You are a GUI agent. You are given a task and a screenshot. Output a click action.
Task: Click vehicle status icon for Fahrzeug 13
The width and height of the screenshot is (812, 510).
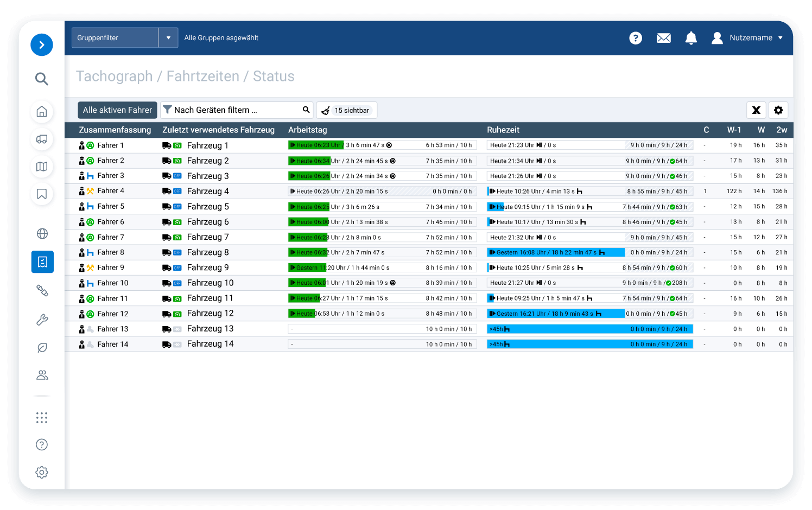pyautogui.click(x=177, y=329)
